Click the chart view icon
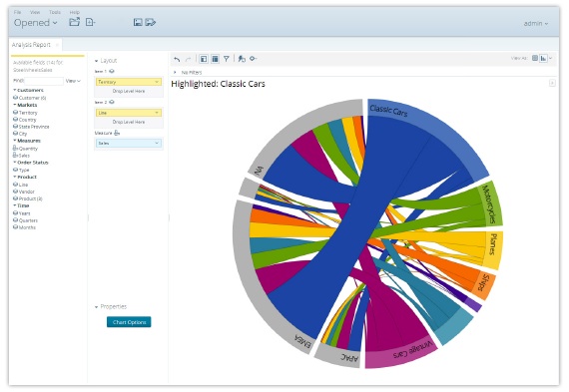569x392 pixels. click(543, 58)
